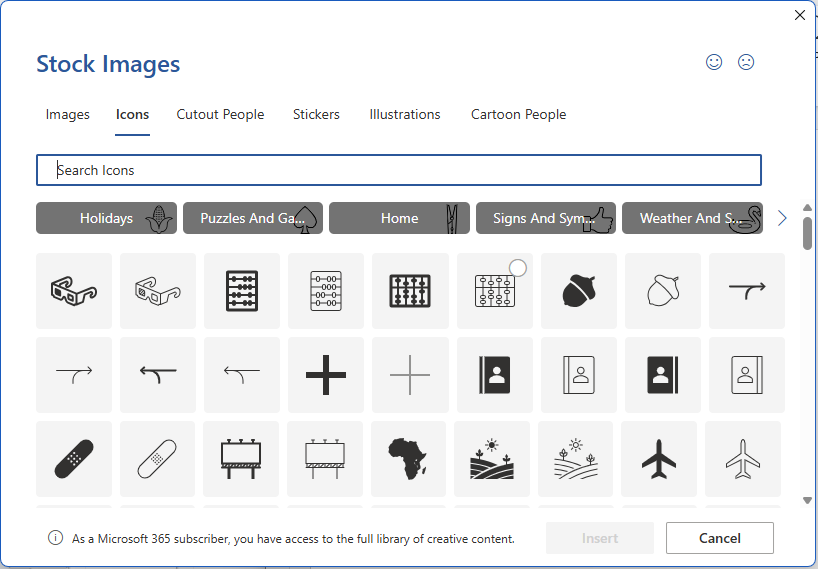Choose the filled horizontal-bead abacus icon
The image size is (818, 569).
[x=242, y=290]
